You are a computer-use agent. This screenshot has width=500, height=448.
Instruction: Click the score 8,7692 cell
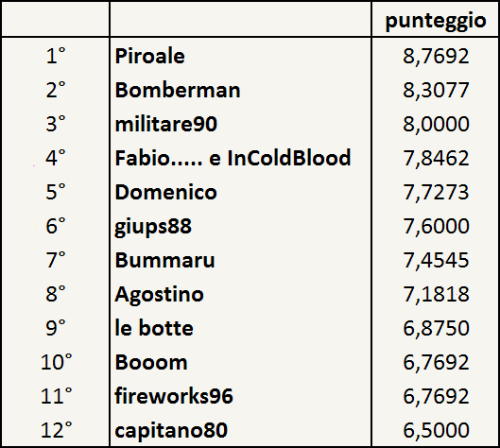[x=436, y=56]
